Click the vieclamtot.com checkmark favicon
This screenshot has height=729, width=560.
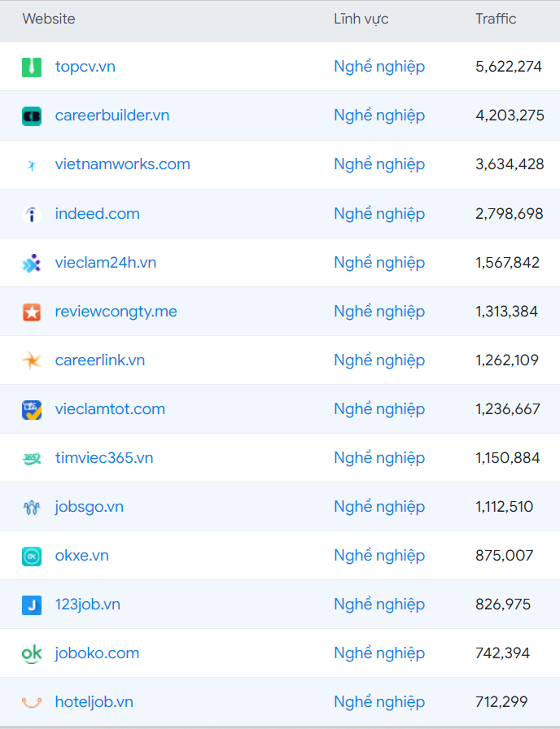32,409
